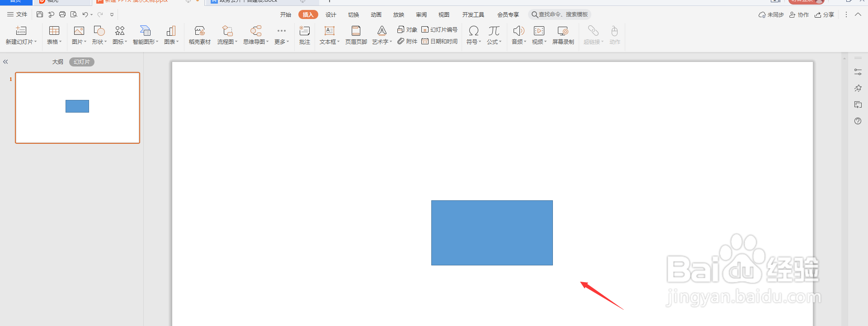Click the redo arrow icon

pyautogui.click(x=100, y=14)
